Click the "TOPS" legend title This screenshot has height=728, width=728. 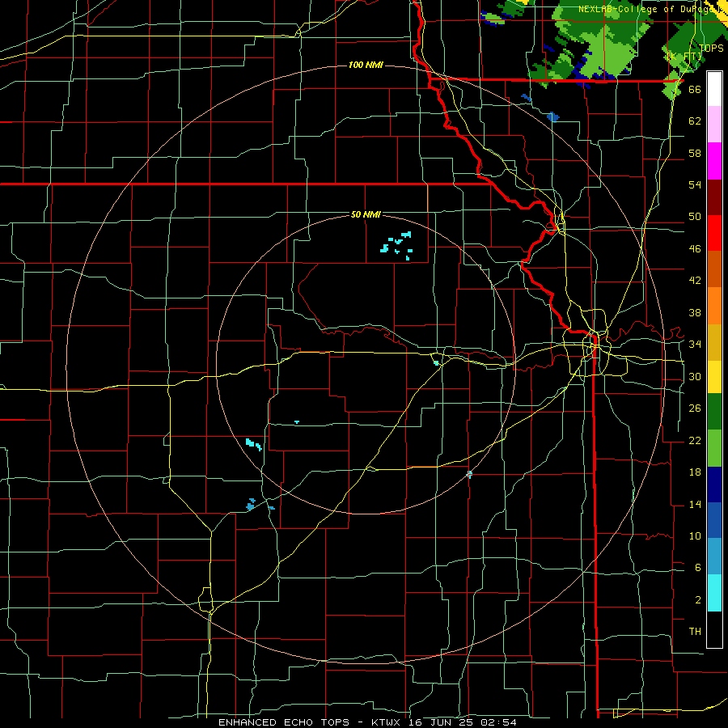(x=711, y=48)
